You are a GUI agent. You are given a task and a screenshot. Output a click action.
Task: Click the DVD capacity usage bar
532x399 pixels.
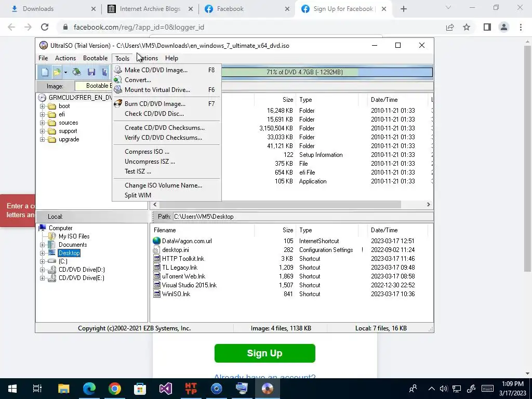pyautogui.click(x=327, y=72)
